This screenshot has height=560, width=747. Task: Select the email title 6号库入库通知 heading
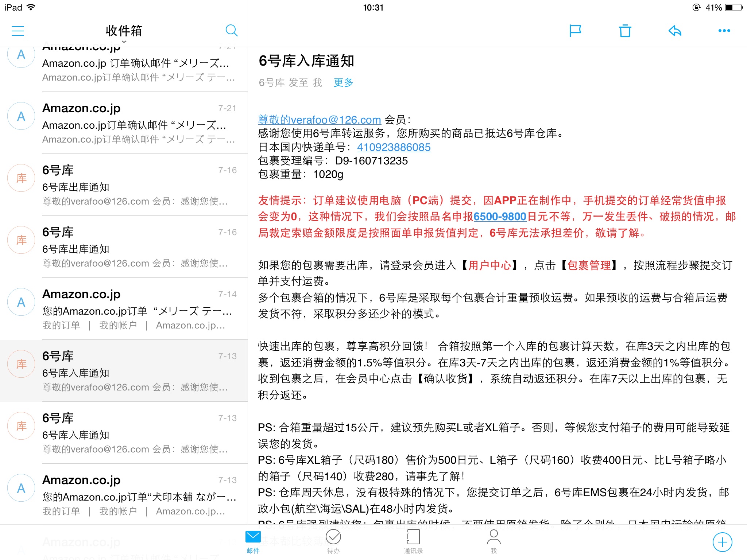pos(306,61)
